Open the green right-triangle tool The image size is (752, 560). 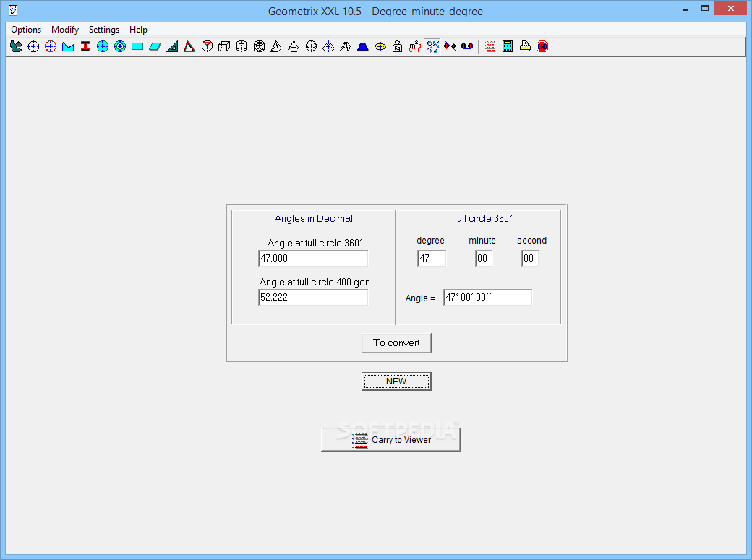(x=172, y=46)
